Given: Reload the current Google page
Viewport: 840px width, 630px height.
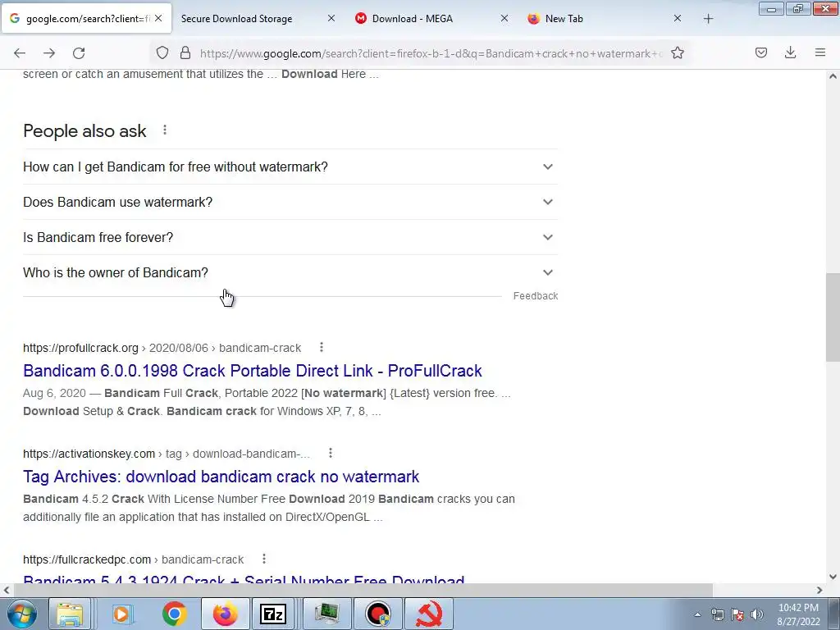Looking at the screenshot, I should click(79, 53).
